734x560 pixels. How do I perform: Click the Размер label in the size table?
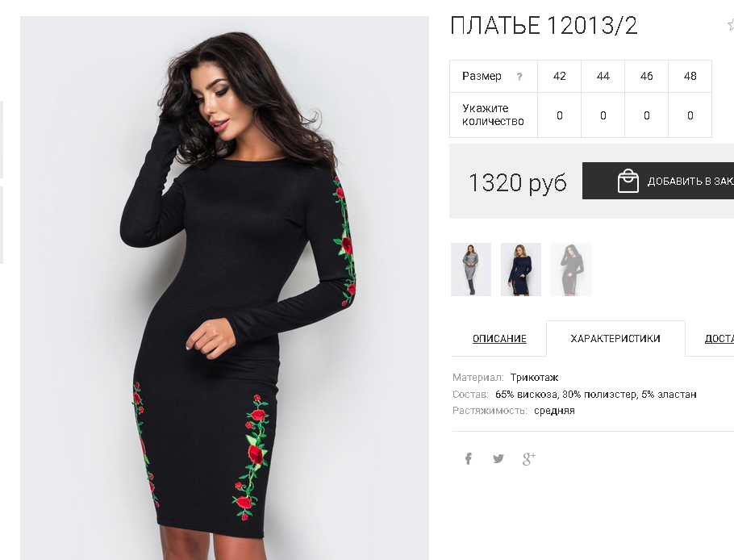(482, 77)
